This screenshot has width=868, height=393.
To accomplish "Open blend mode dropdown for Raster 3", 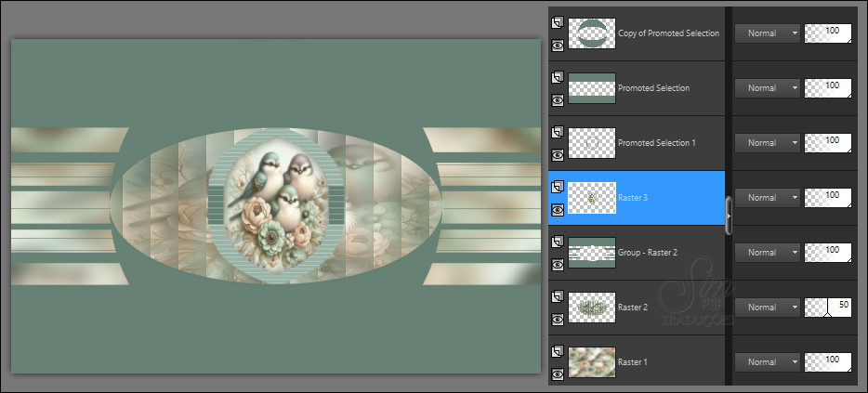I will (767, 198).
